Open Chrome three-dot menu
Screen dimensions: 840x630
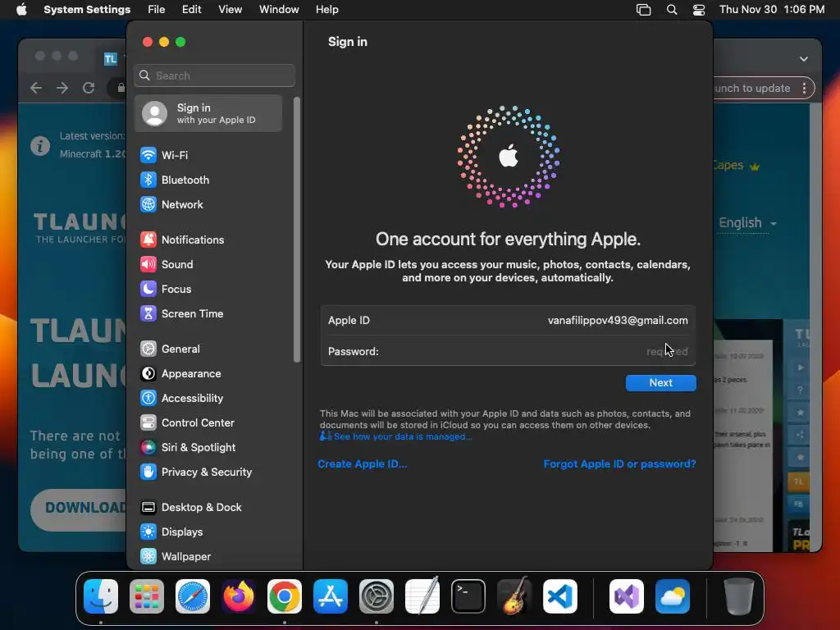pyautogui.click(x=804, y=89)
